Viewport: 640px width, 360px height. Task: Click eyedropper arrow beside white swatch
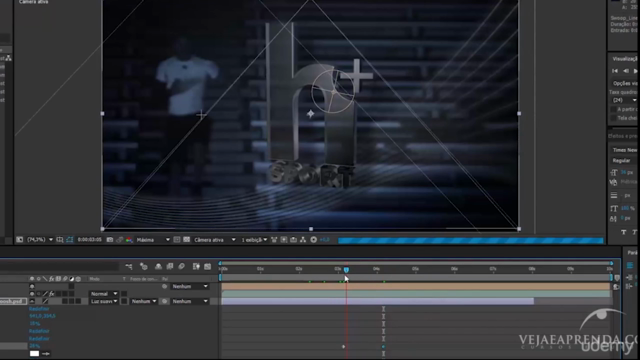(46, 353)
